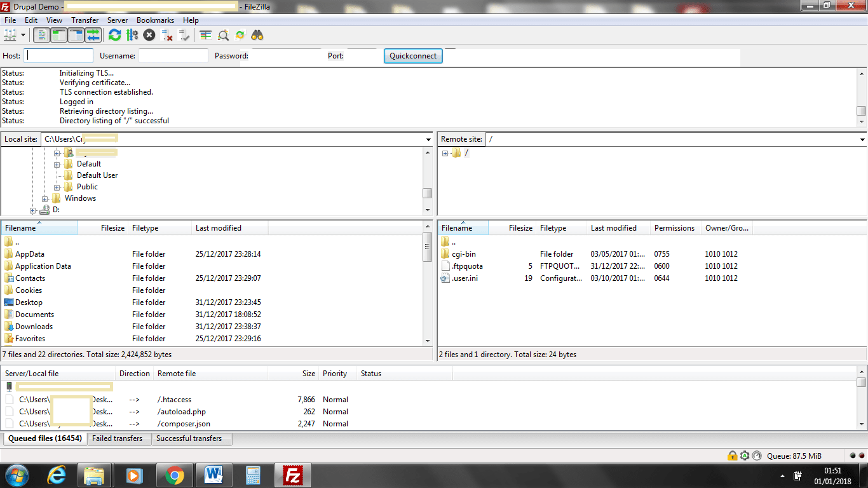Click the refresh file lists icon

114,35
